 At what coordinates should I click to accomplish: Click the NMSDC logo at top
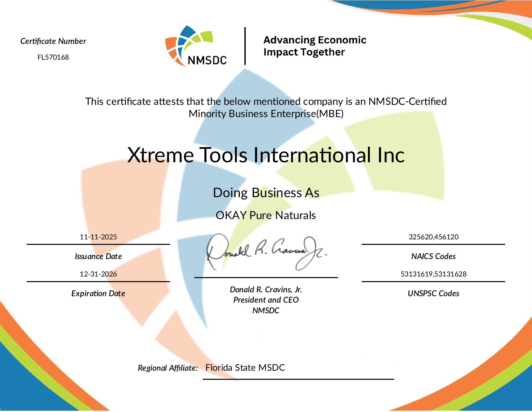[x=196, y=46]
